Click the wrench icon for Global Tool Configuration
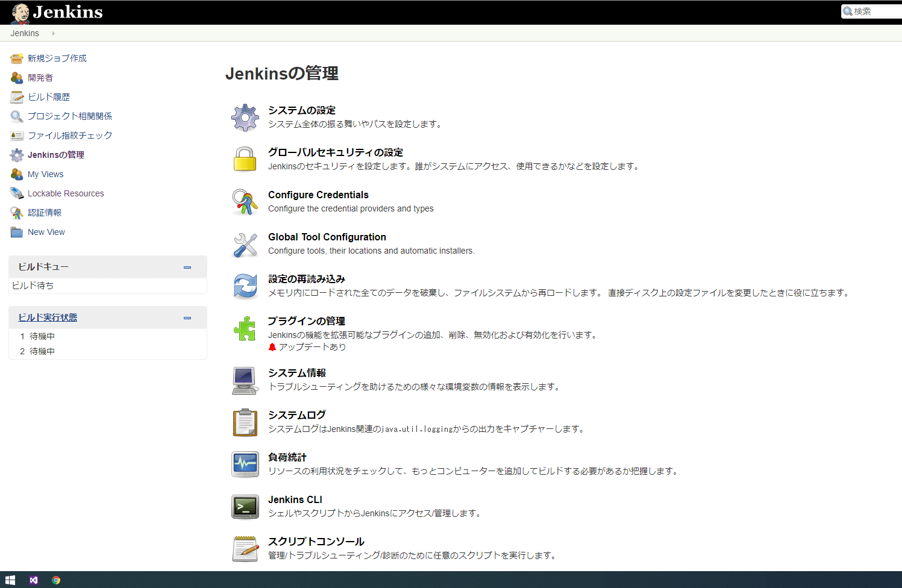This screenshot has height=588, width=902. (x=245, y=245)
